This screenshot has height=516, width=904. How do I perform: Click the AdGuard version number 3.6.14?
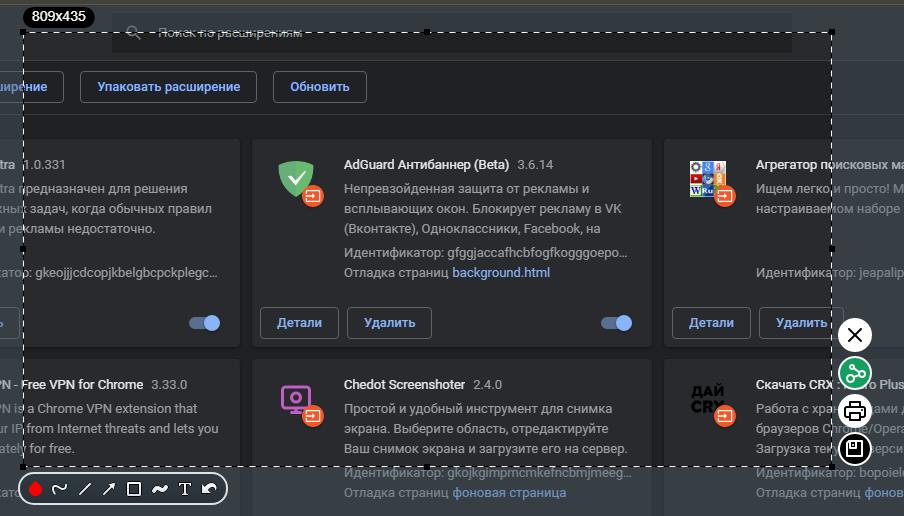coord(535,165)
